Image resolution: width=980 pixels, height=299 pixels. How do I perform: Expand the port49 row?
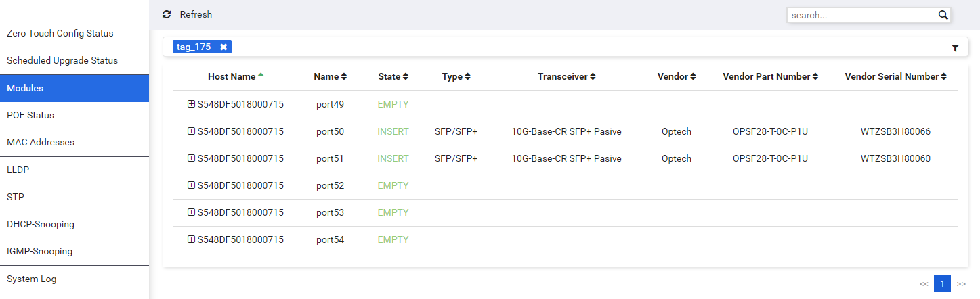pos(191,104)
